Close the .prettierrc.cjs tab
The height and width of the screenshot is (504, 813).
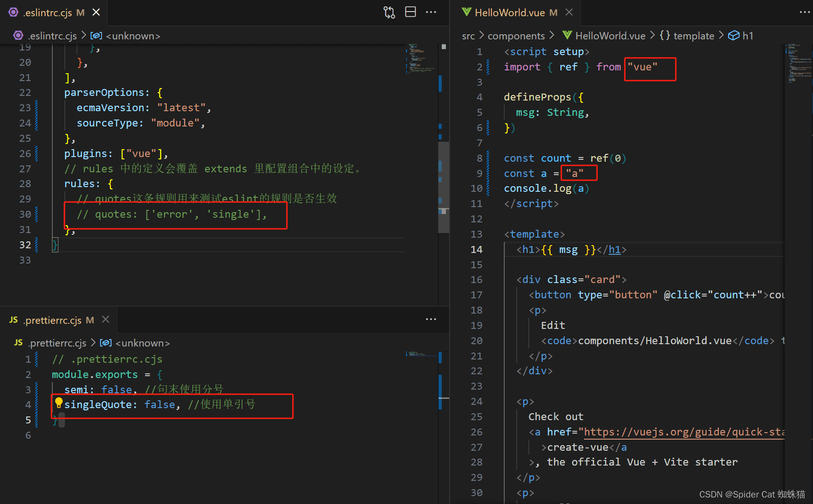tap(106, 319)
